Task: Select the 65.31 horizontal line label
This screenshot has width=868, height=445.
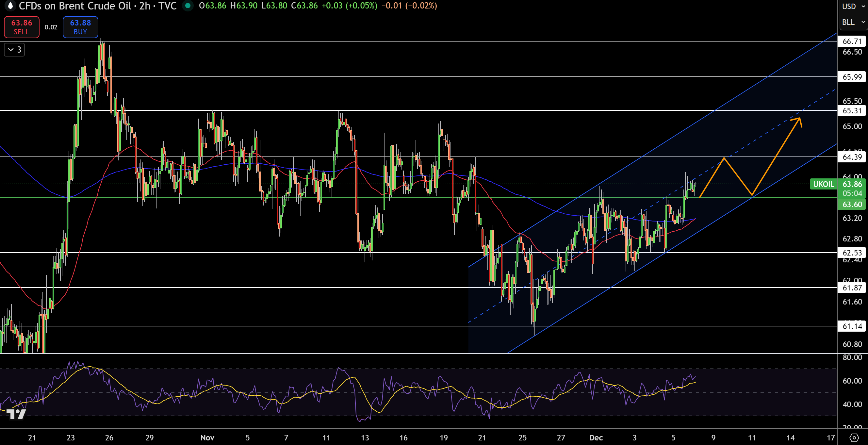Action: [851, 110]
